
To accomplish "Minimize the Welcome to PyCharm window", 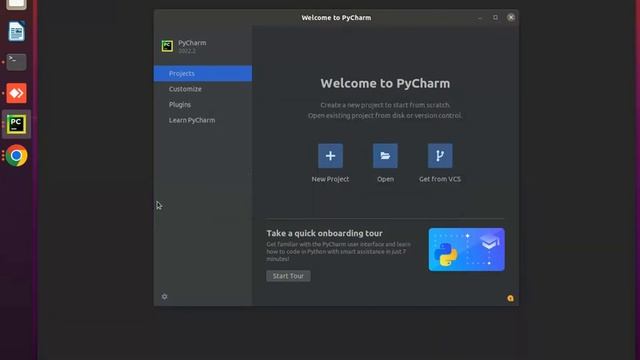I will [480, 18].
